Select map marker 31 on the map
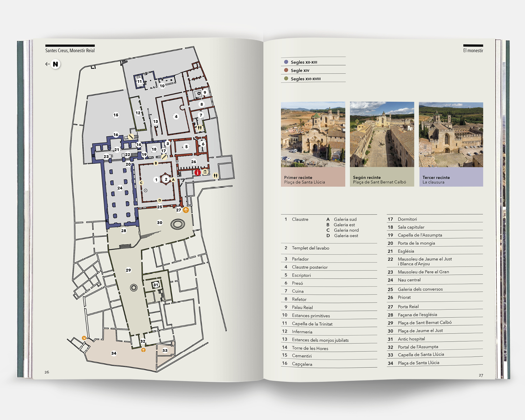This screenshot has width=525, height=420. [x=156, y=285]
